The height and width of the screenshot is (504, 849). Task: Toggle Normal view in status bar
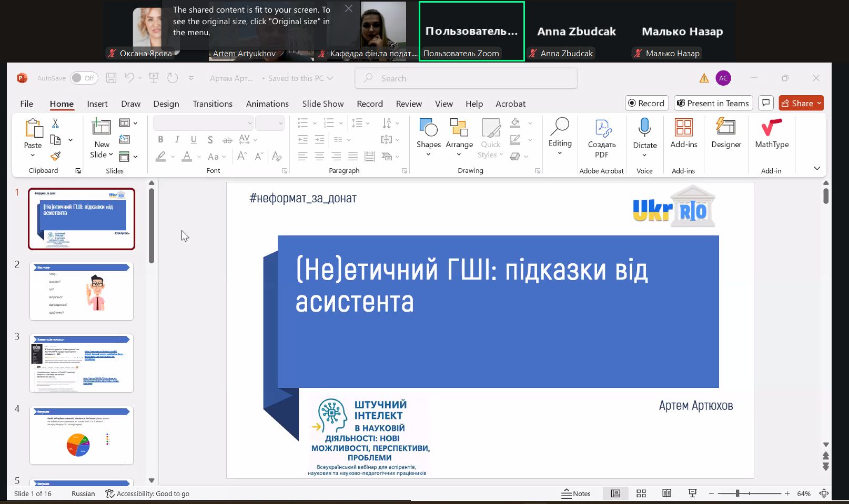(x=615, y=493)
